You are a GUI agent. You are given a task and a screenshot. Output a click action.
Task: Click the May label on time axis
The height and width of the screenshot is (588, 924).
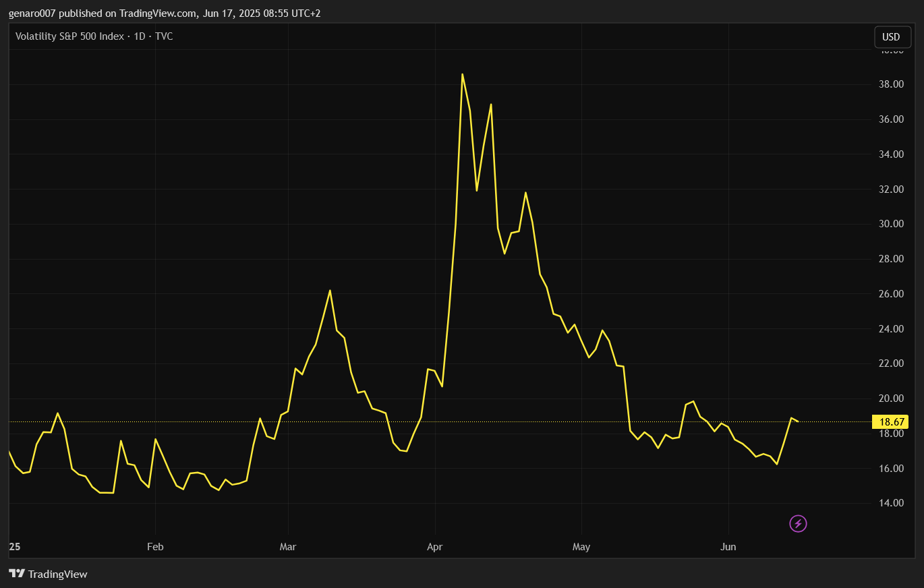pos(581,547)
